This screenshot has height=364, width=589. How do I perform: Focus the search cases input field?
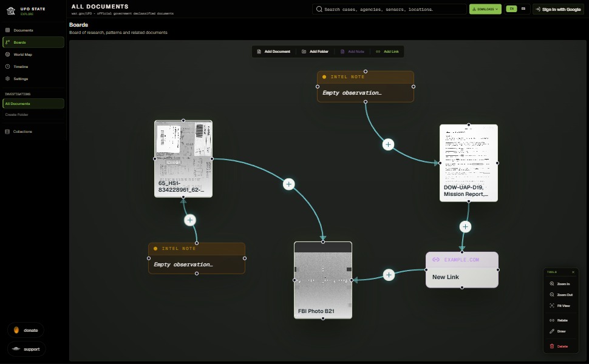389,9
